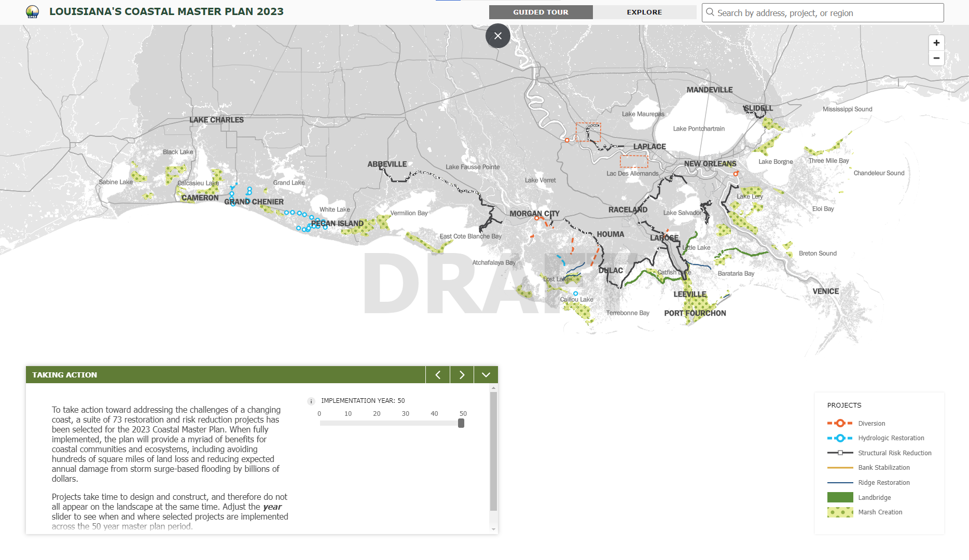Click the CPRA logo icon
969x560 pixels.
(32, 12)
